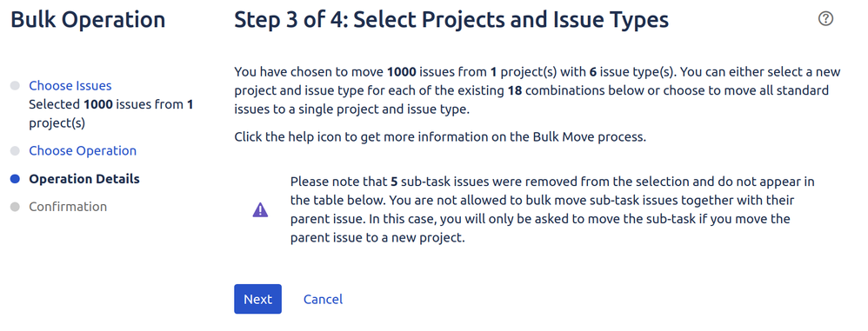
Task: Open the help icon beside the step heading
Action: pyautogui.click(x=825, y=19)
